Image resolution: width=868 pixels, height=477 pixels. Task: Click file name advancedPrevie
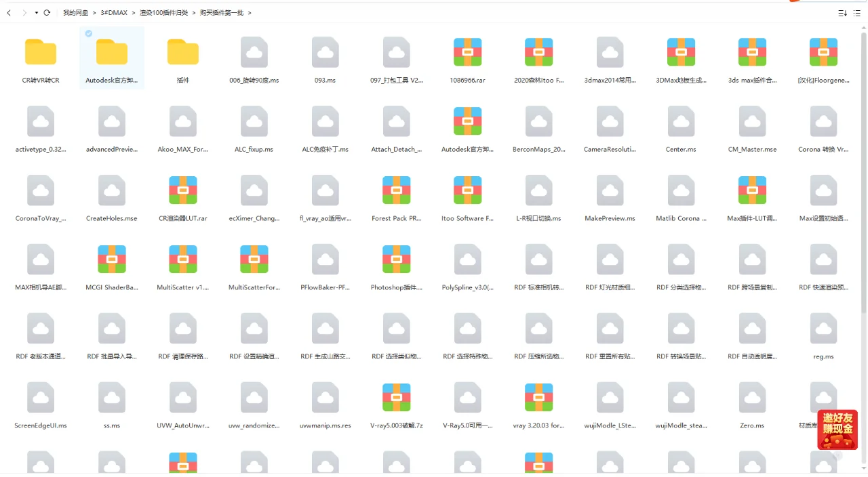point(112,149)
